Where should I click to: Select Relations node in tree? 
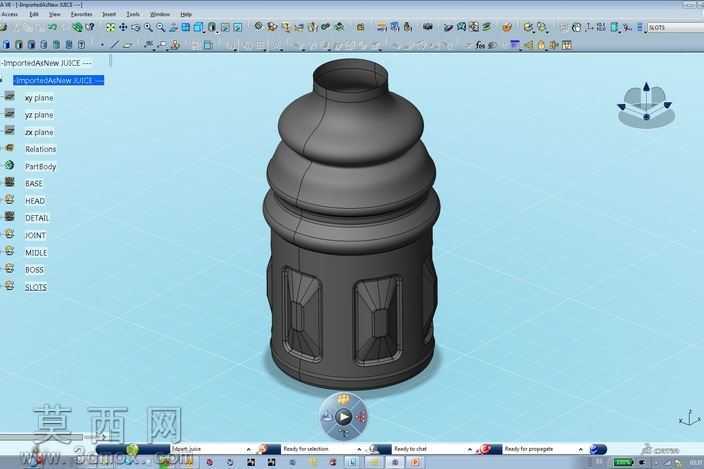(40, 149)
